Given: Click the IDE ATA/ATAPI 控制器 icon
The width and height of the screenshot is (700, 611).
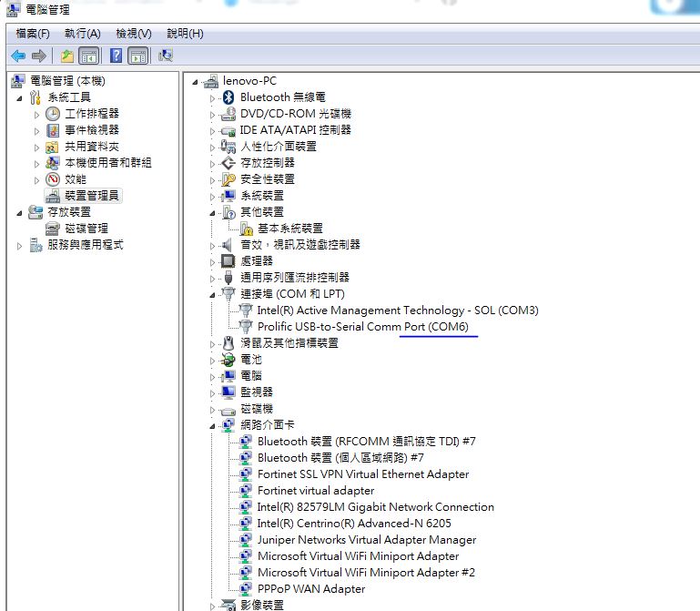Looking at the screenshot, I should coord(228,130).
